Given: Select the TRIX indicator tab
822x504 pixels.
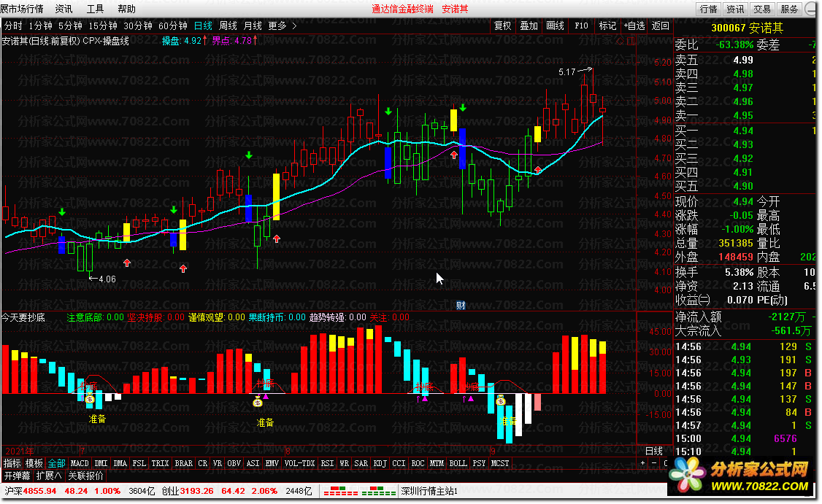Looking at the screenshot, I should click(x=160, y=463).
